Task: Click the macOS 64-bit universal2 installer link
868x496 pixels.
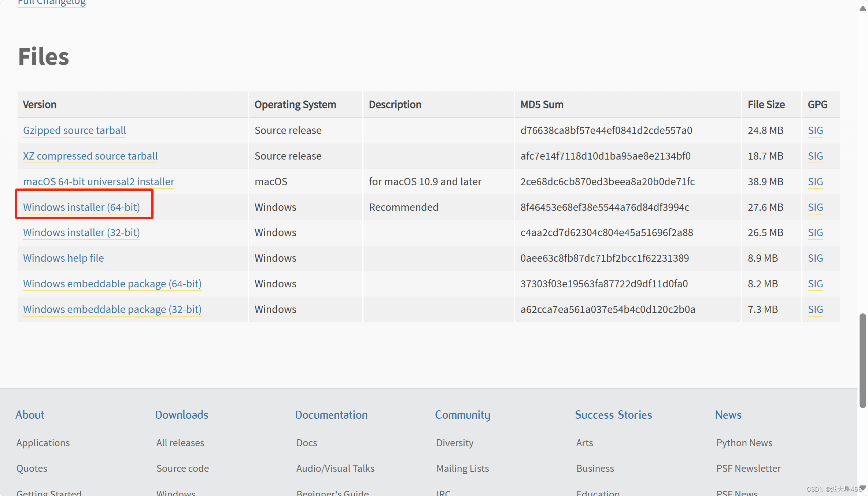Action: pos(99,182)
